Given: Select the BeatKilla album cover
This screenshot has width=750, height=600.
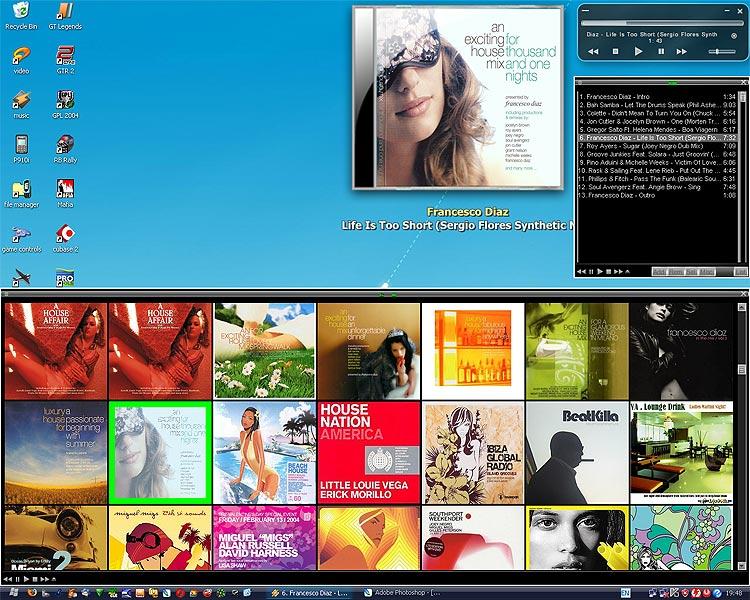Looking at the screenshot, I should tap(577, 453).
